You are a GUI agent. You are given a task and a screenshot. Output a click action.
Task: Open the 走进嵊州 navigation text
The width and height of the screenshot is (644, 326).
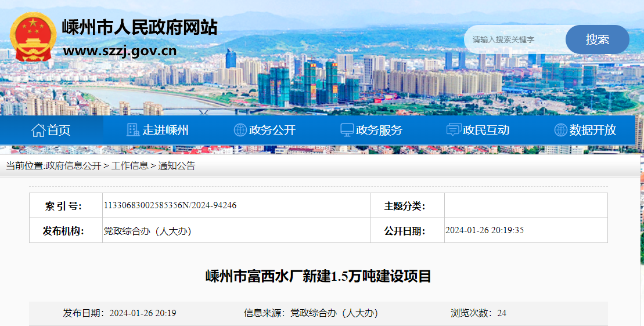pyautogui.click(x=166, y=130)
